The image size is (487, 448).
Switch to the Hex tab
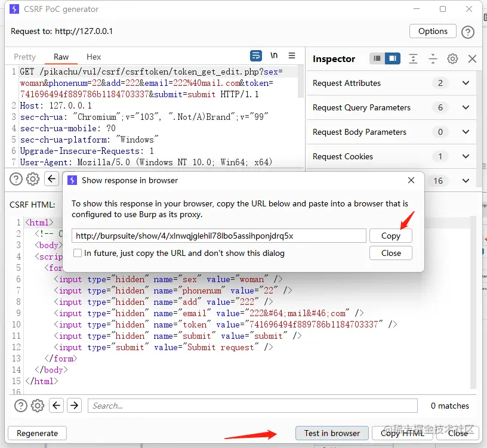click(x=94, y=57)
